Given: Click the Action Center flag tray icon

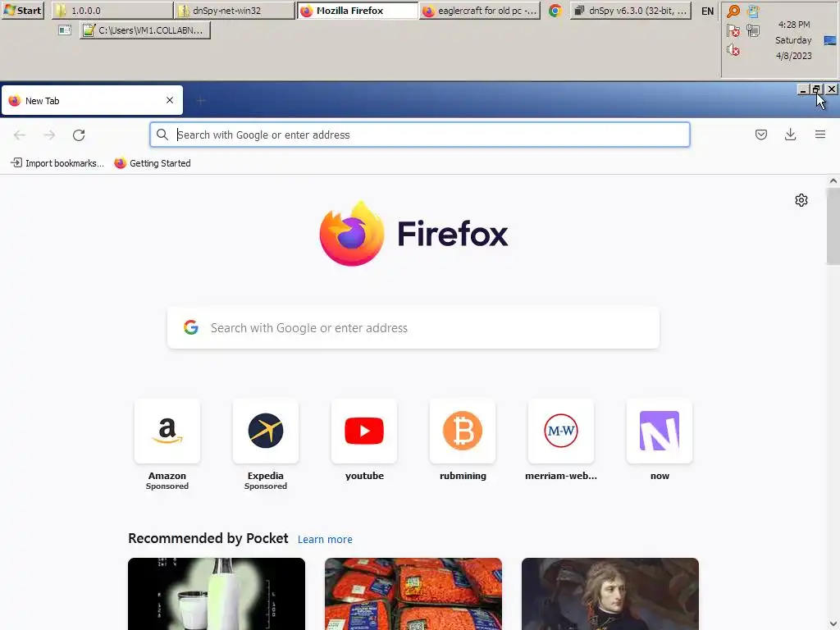Looking at the screenshot, I should click(x=733, y=30).
